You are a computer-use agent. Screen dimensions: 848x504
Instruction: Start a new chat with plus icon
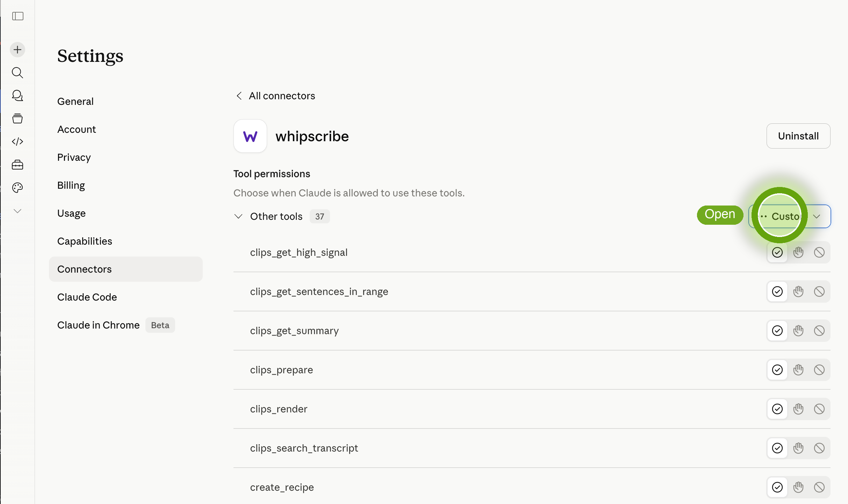(x=17, y=50)
